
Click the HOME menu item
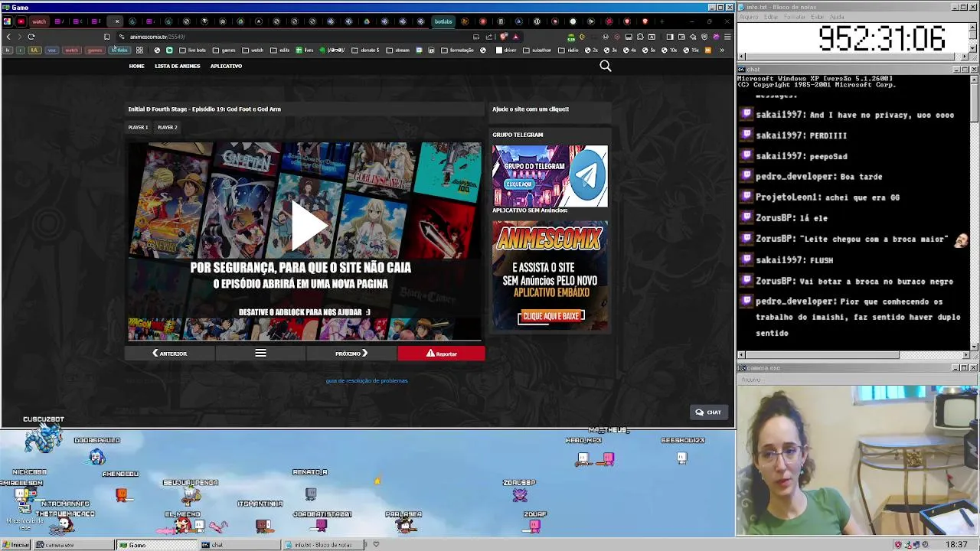(x=136, y=67)
